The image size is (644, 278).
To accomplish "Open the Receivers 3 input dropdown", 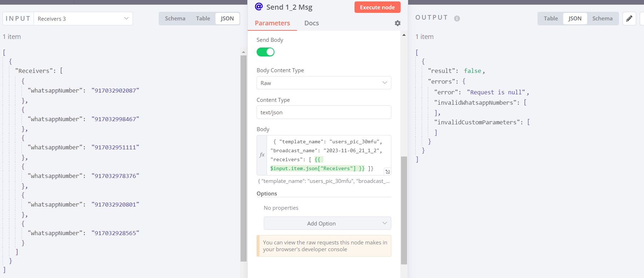I will [x=83, y=19].
